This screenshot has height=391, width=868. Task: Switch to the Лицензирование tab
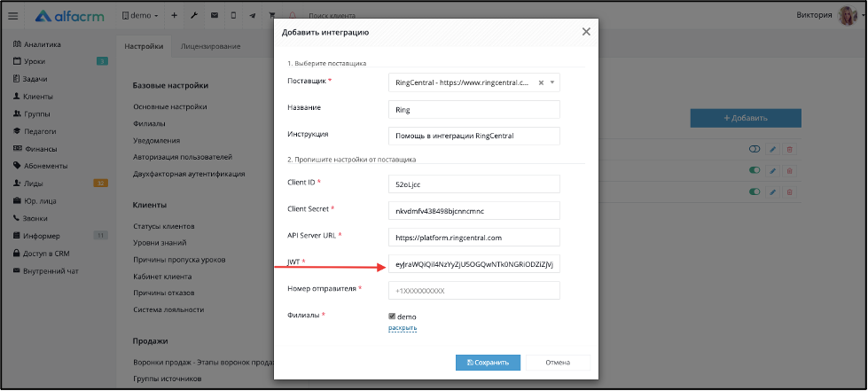pyautogui.click(x=210, y=46)
